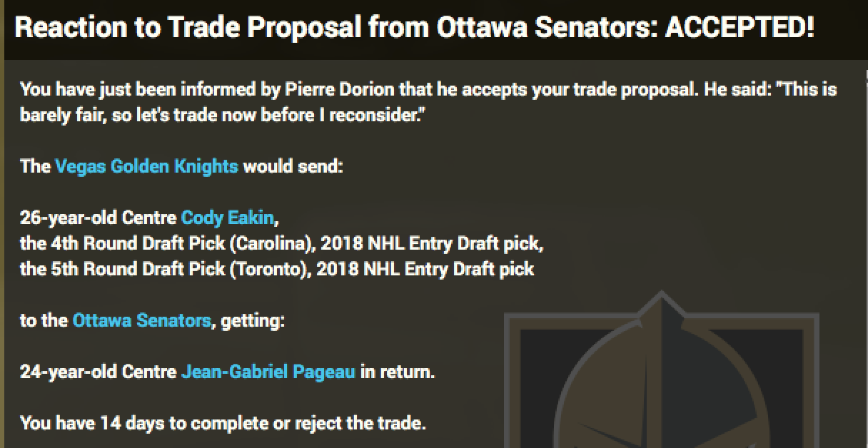Click 'You have just been informed' opening text
The width and height of the screenshot is (868, 448).
point(118,90)
